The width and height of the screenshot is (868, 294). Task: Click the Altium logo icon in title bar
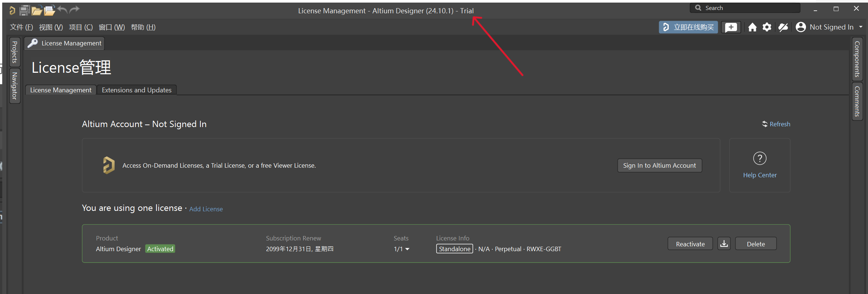coord(12,10)
